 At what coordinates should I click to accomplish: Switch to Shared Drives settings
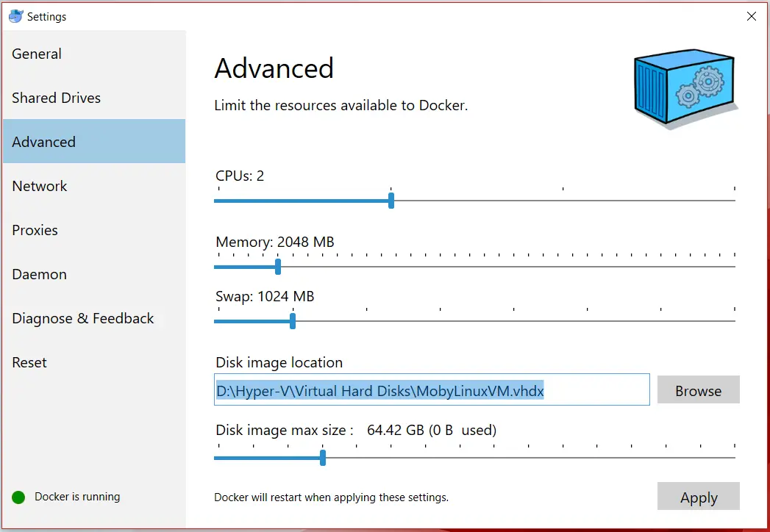56,98
